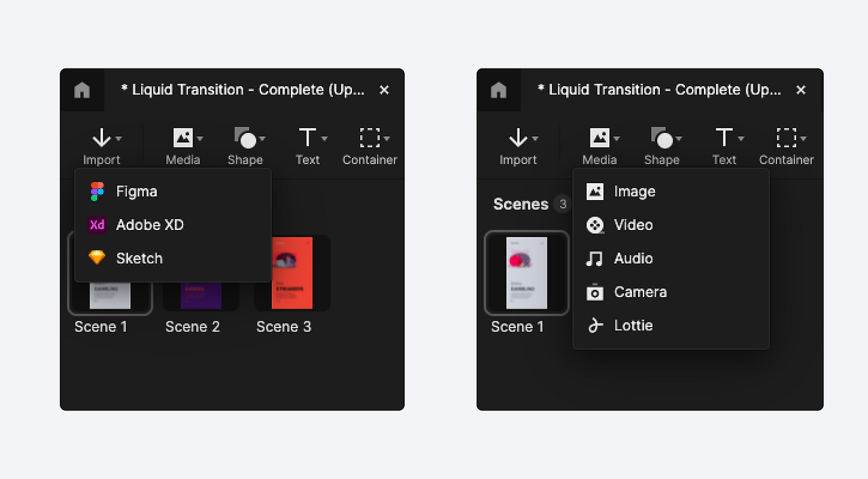Select the Sketch diamond icon
Image resolution: width=868 pixels, height=479 pixels.
click(x=97, y=258)
